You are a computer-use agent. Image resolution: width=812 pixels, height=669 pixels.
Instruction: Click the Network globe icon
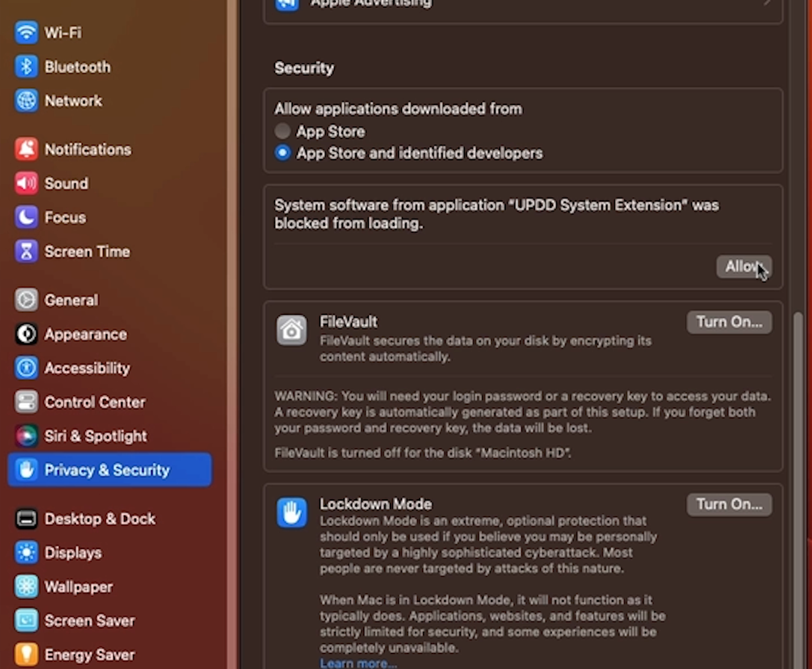(x=26, y=101)
